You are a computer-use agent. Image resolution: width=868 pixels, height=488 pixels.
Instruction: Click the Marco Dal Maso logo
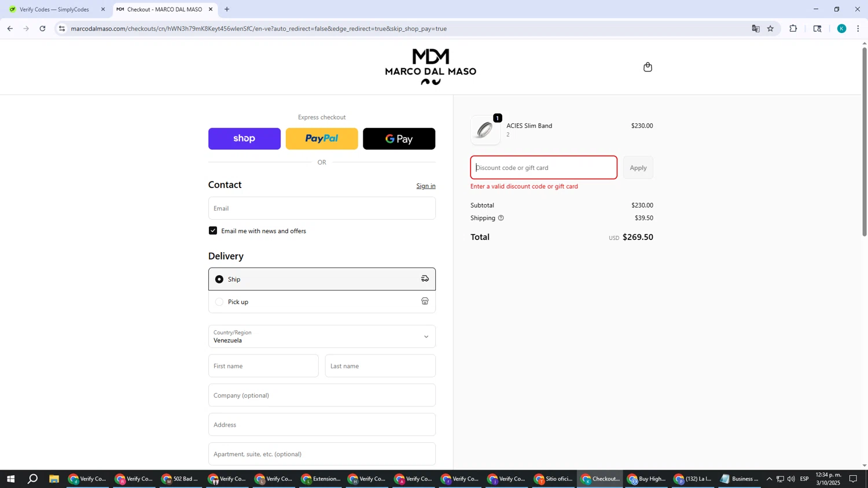click(431, 66)
